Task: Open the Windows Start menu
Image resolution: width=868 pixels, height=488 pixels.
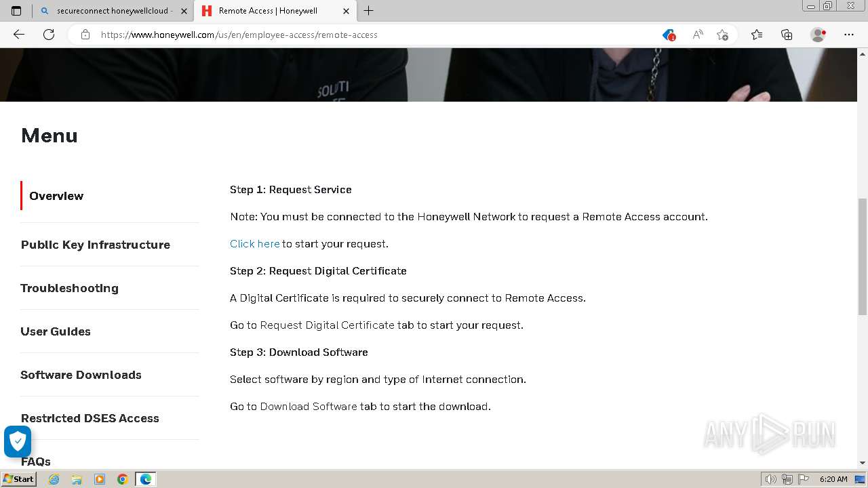Action: tap(18, 479)
